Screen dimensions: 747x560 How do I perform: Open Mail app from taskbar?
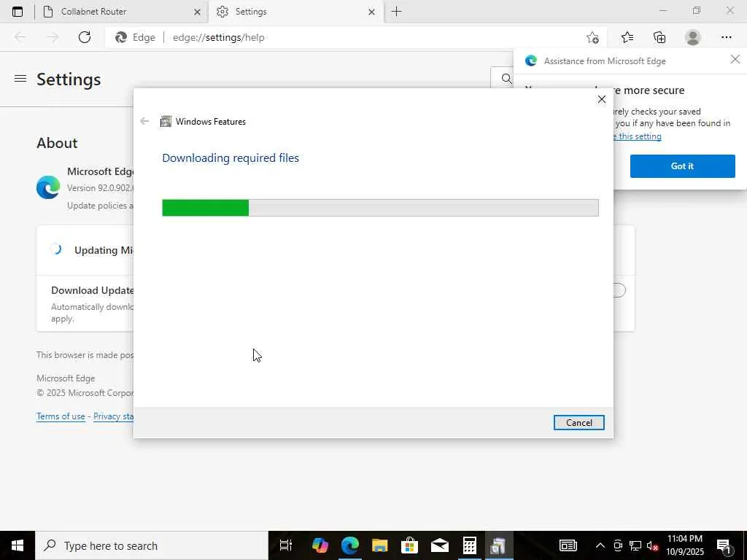click(439, 545)
